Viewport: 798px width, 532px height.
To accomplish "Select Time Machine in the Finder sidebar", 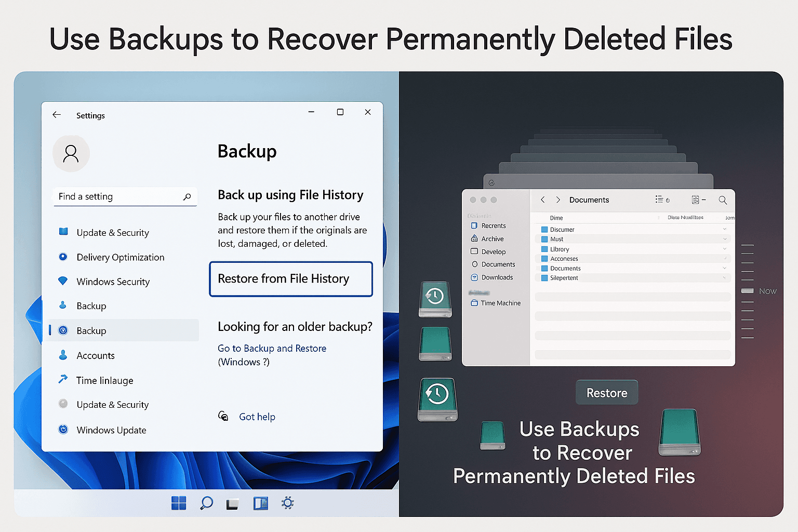I will point(495,303).
